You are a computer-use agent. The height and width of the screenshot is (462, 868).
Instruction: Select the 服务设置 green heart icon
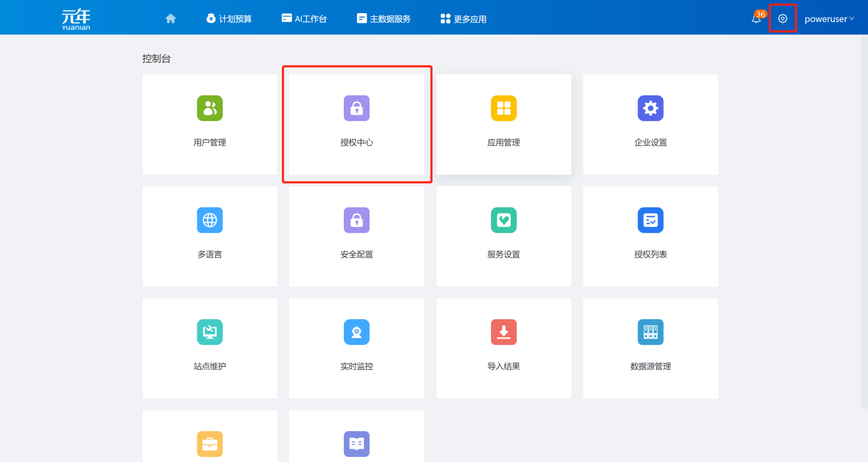[x=504, y=220]
